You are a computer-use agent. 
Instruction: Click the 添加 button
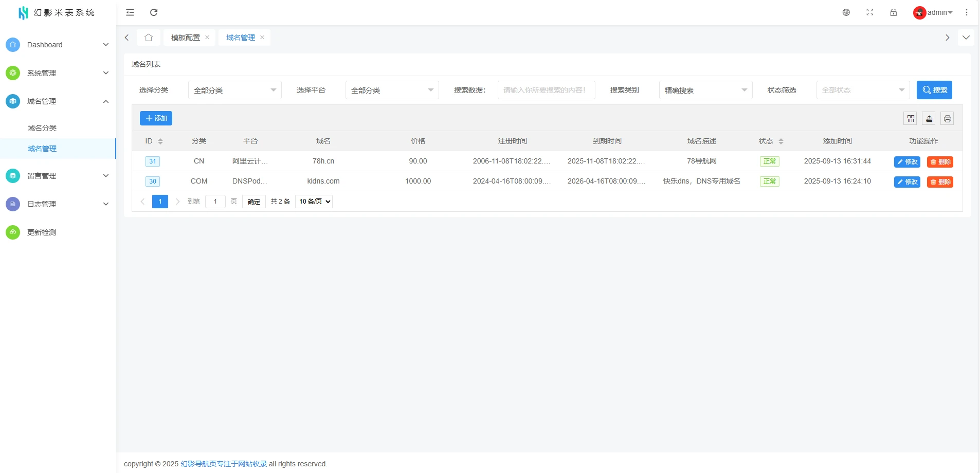(x=156, y=118)
